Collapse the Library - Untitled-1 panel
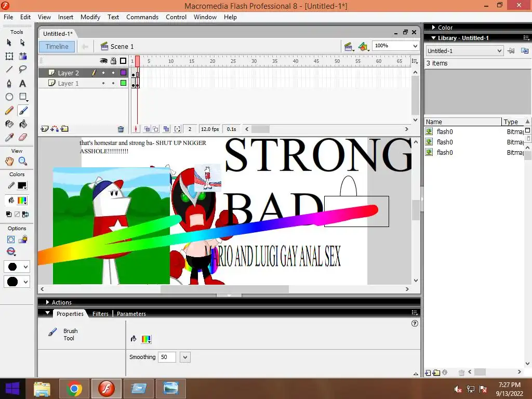532x399 pixels. [x=434, y=38]
